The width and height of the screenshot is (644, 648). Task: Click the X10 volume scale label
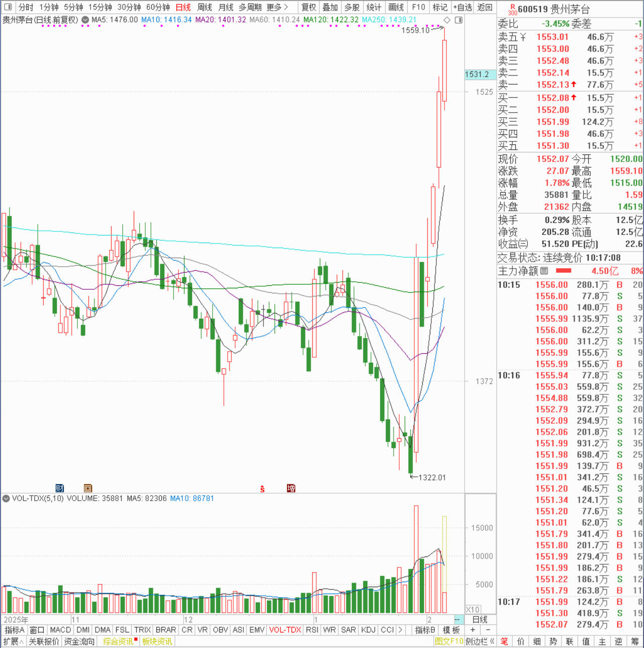473,609
